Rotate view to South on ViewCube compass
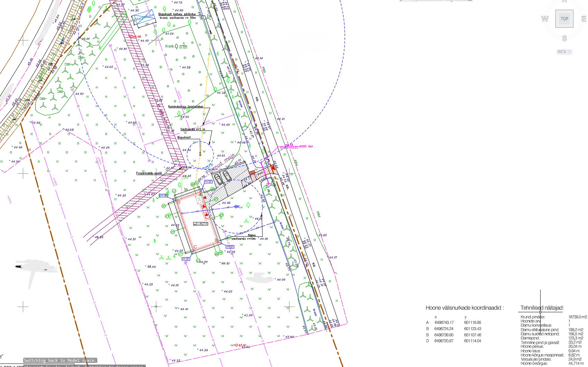Image resolution: width=588 pixels, height=367 pixels. 564,38
